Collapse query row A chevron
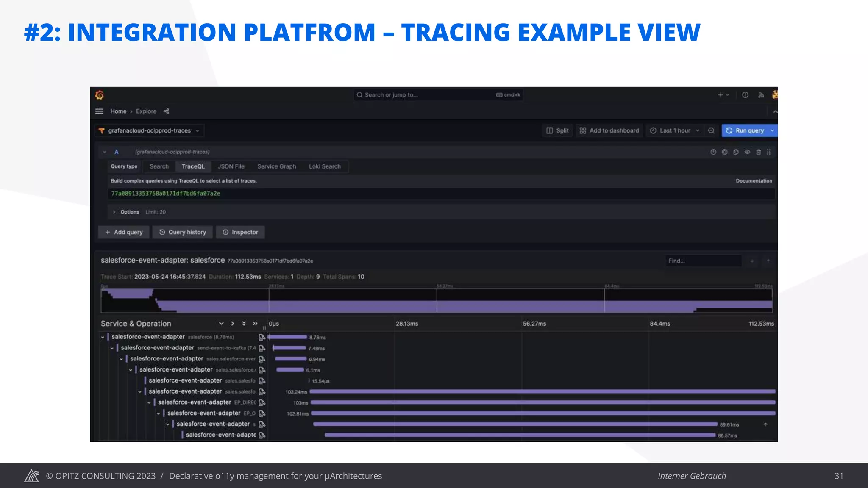 point(104,152)
